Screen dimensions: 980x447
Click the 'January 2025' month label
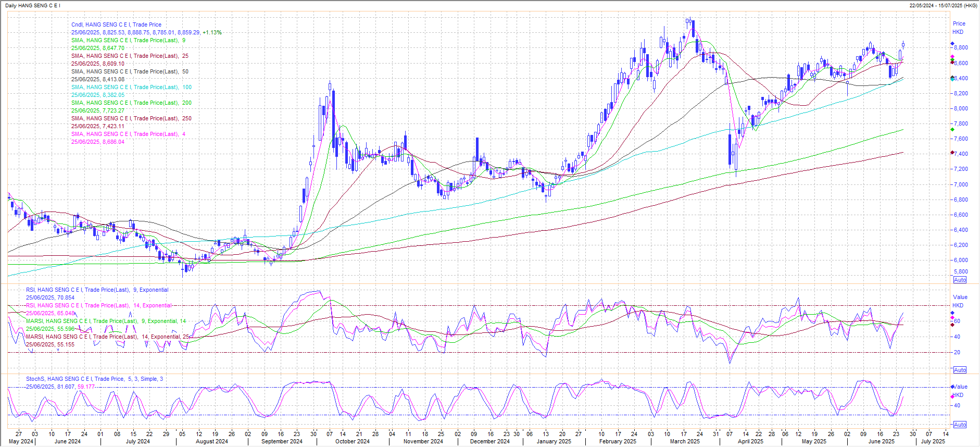(x=554, y=441)
